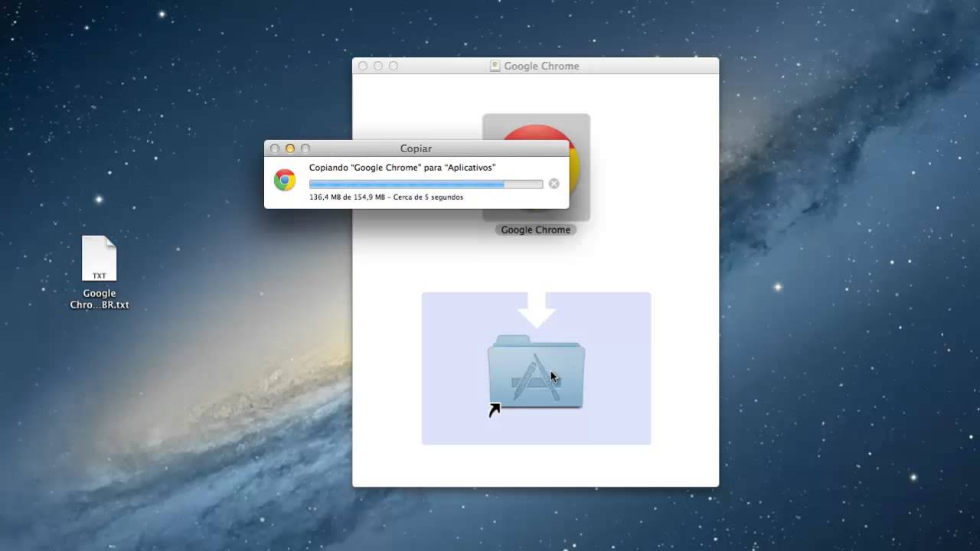Click the Google Chrome window title text
Viewport: 980px width, 551px height.
point(541,66)
